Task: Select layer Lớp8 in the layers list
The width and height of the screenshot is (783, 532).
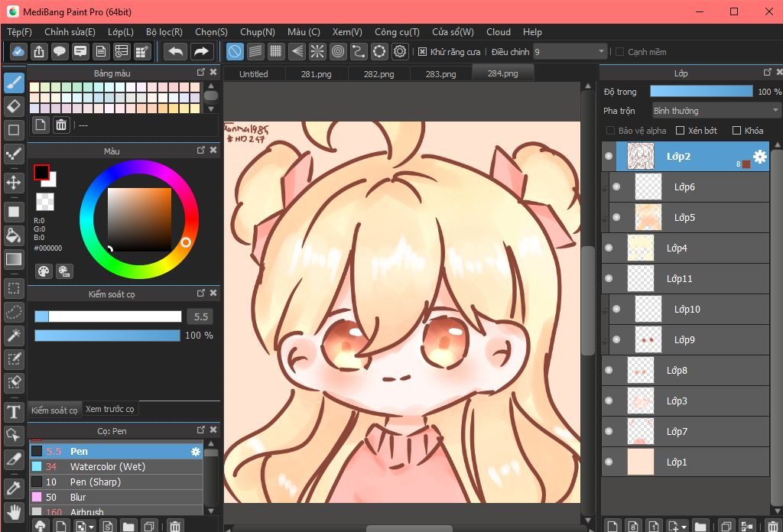Action: pyautogui.click(x=685, y=370)
